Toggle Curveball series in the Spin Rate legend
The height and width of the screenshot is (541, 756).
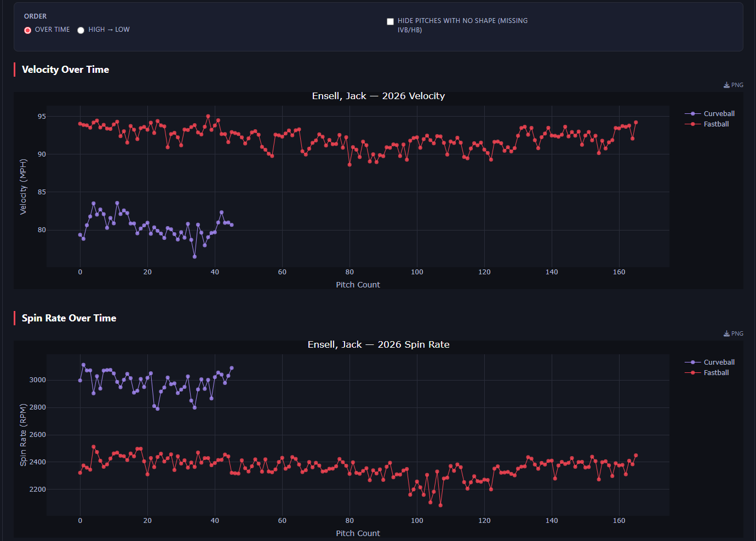click(x=710, y=362)
